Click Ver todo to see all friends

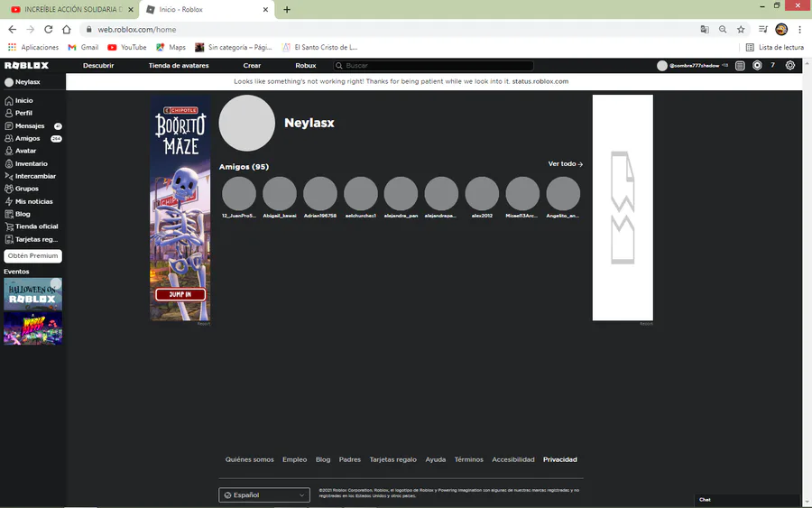coord(566,163)
